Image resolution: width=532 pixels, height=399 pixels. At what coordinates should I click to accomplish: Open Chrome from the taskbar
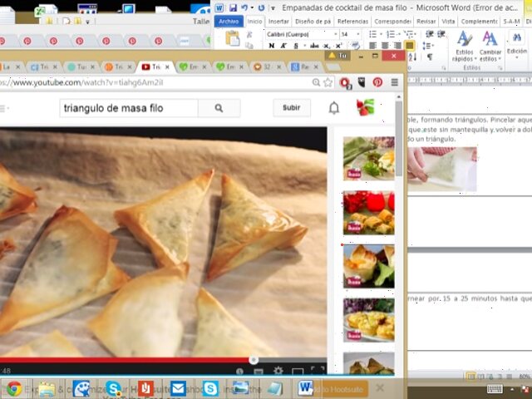(14, 388)
